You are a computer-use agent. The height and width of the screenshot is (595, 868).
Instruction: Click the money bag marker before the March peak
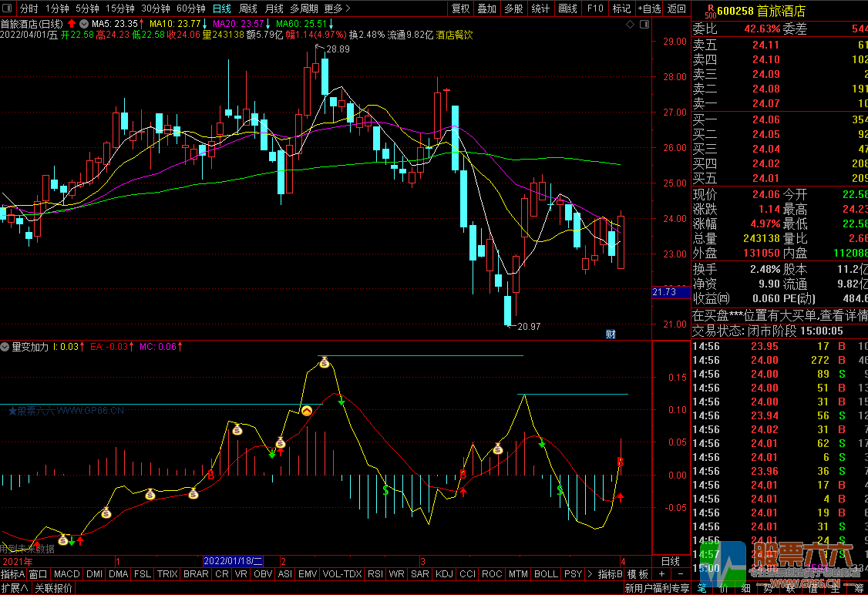[x=498, y=449]
